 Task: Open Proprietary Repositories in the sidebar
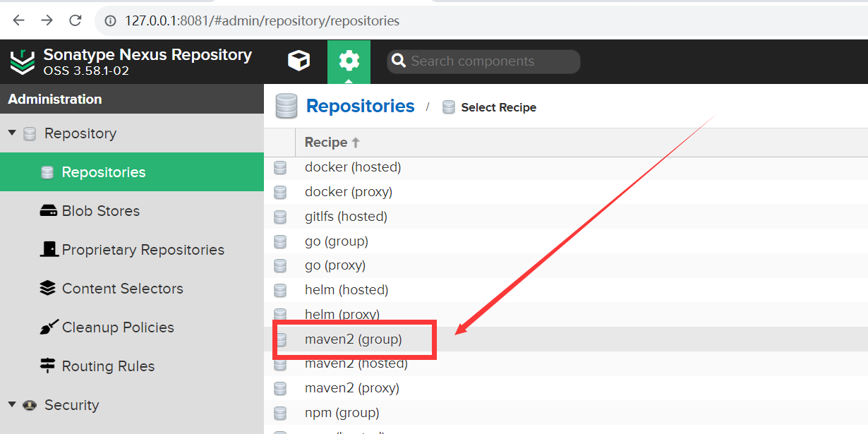(143, 250)
